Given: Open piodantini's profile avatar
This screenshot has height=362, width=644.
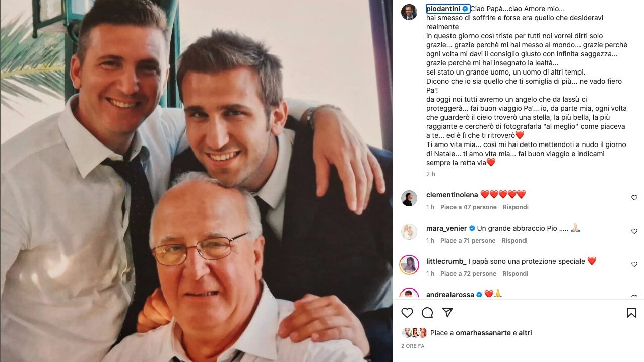Looking at the screenshot, I should click(x=409, y=12).
